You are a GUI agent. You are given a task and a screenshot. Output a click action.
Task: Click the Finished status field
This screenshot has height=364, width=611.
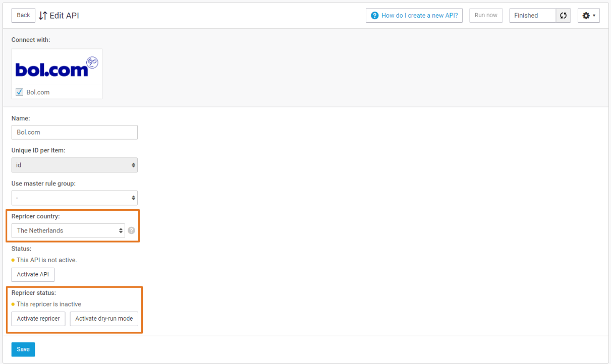(x=532, y=16)
